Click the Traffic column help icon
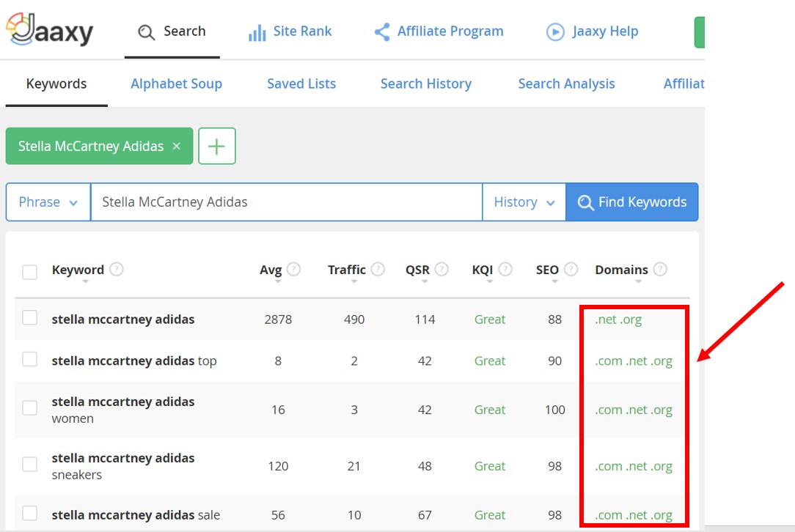The image size is (795, 532). [378, 269]
